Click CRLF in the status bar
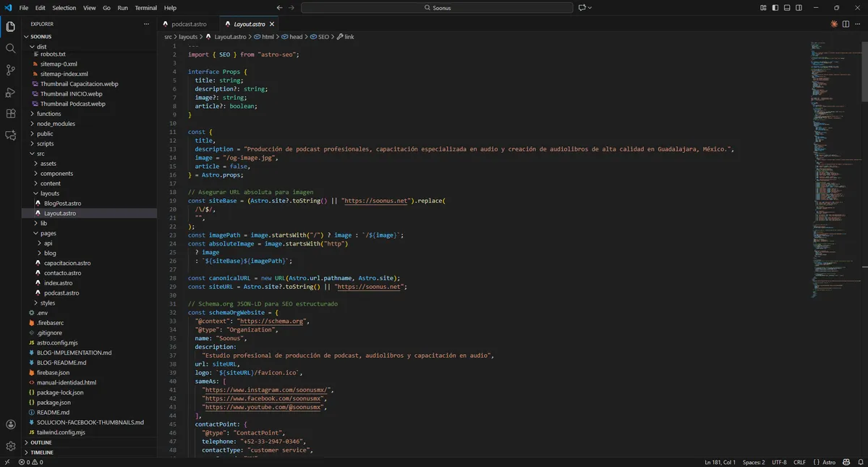This screenshot has height=467, width=868. [799, 461]
